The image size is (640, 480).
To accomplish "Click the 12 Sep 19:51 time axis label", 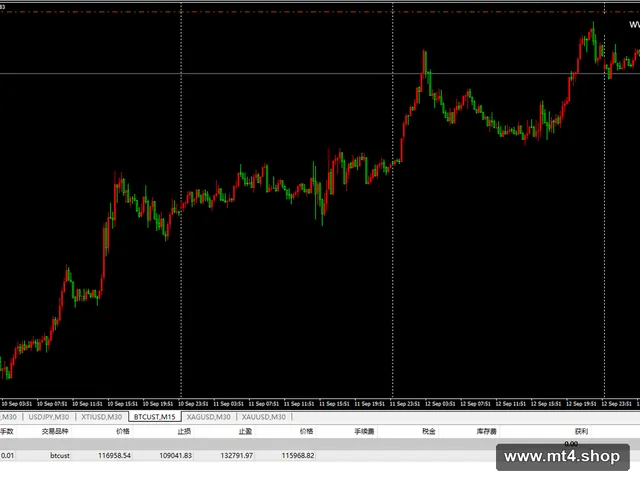I will (x=582, y=404).
